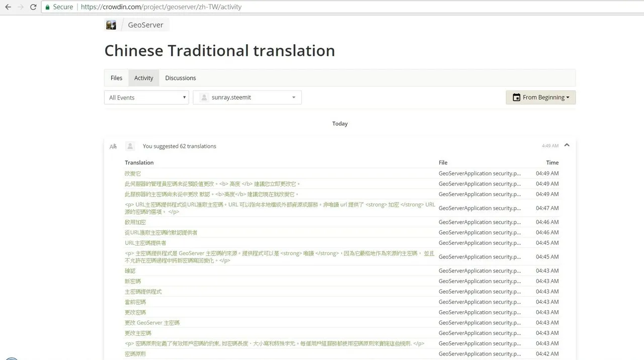The width and height of the screenshot is (644, 360).
Task: Click the Secure padlock icon
Action: click(48, 7)
